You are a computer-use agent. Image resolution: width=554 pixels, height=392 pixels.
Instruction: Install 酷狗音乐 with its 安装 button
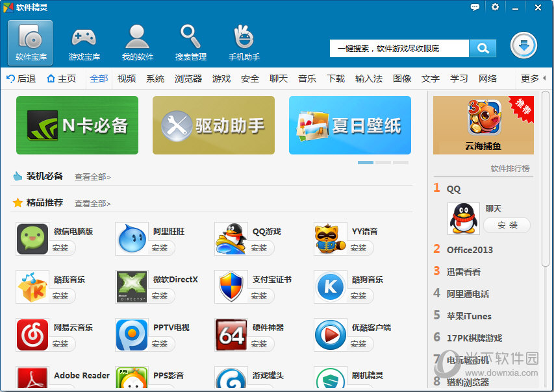359,296
